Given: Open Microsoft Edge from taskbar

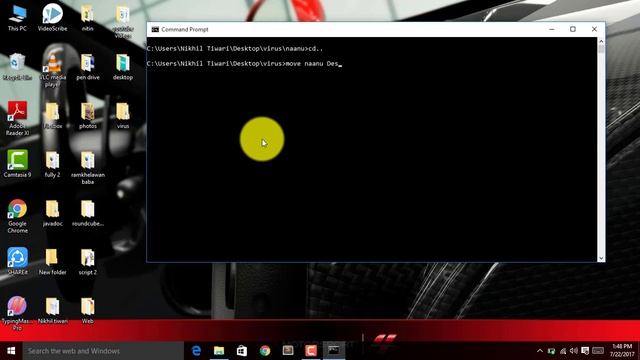Looking at the screenshot, I should tap(196, 351).
